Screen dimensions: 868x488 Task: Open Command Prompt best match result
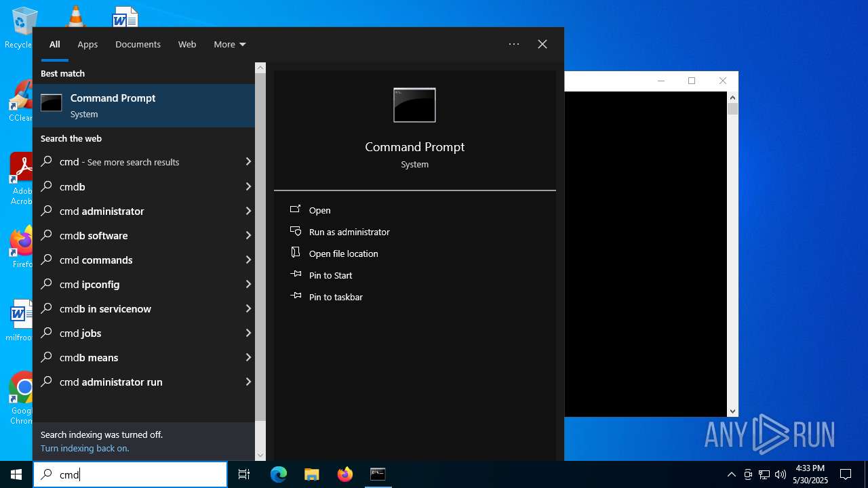tap(144, 106)
